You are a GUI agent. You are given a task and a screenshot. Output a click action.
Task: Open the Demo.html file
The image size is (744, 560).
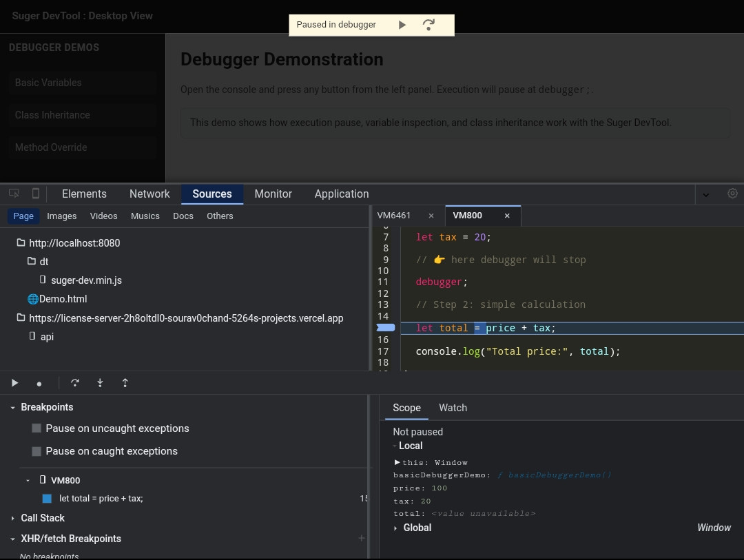click(x=57, y=299)
